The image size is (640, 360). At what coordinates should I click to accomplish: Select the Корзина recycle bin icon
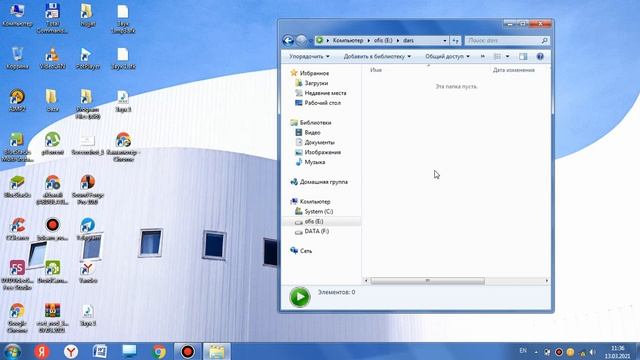tap(17, 58)
